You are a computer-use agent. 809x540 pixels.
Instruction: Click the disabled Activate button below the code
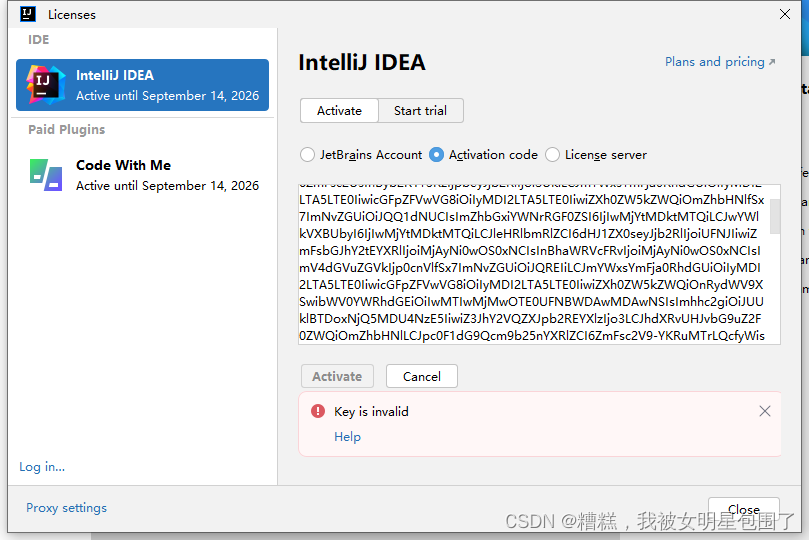(337, 376)
